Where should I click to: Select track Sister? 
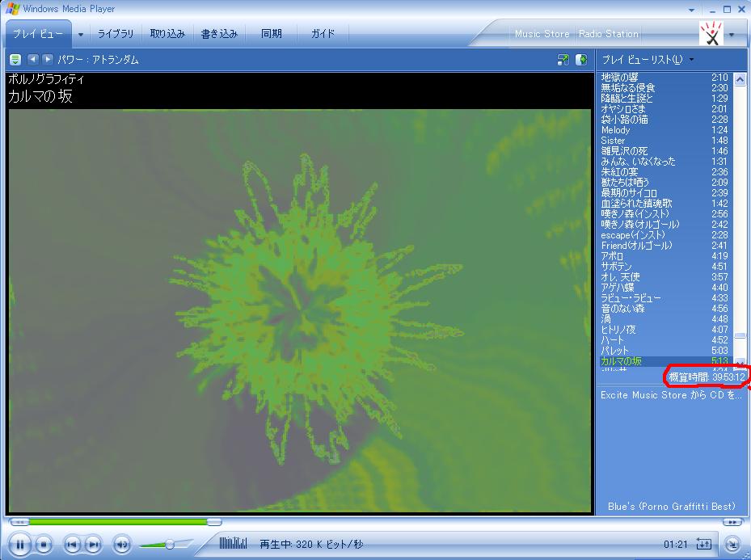pyautogui.click(x=665, y=141)
